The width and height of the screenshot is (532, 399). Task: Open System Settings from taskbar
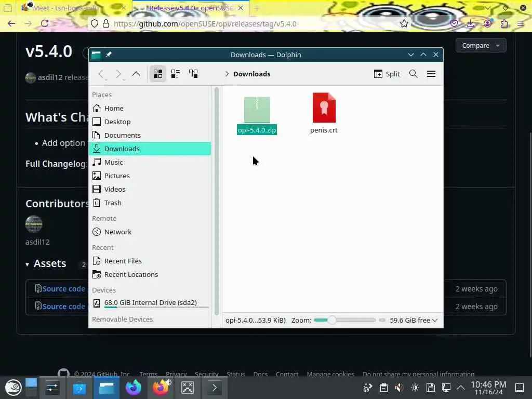tap(52, 388)
